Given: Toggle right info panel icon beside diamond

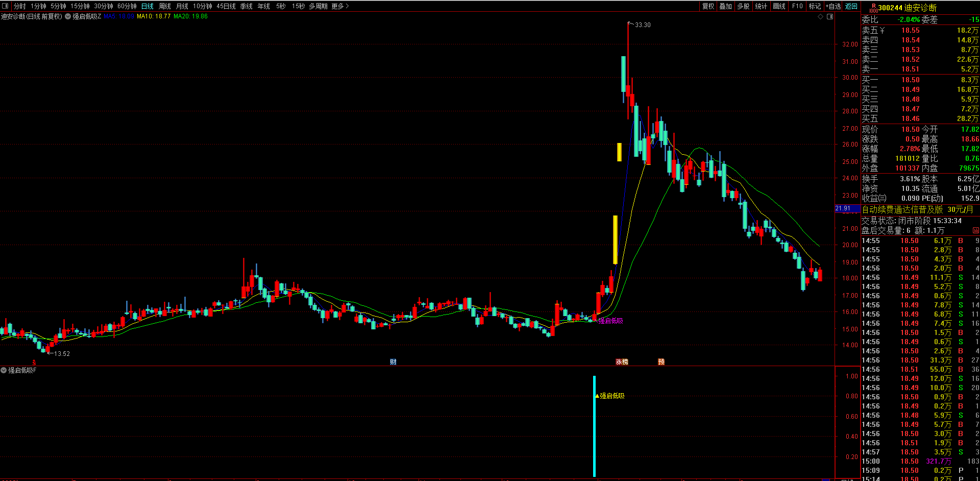Looking at the screenshot, I should [830, 17].
